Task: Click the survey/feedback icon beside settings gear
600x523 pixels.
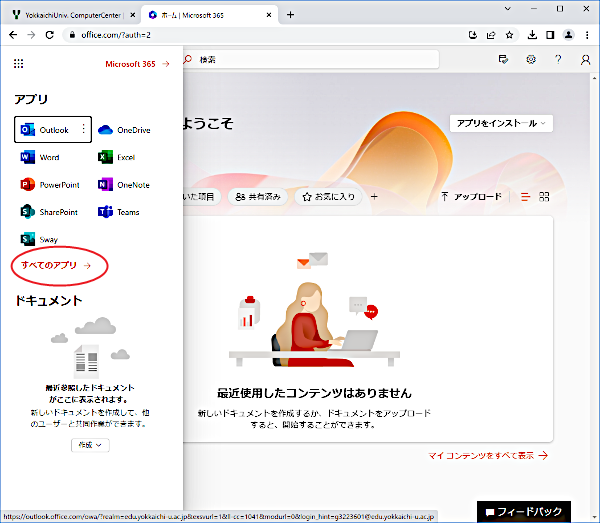Action: (x=503, y=59)
